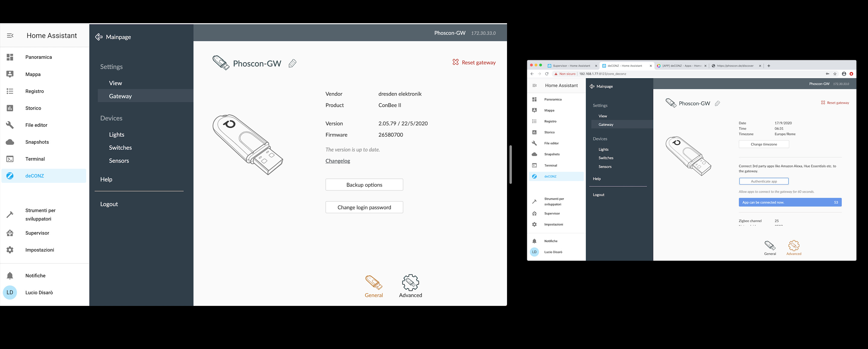Image resolution: width=868 pixels, height=349 pixels.
Task: Open the Chrome profile avatar icon
Action: click(844, 74)
